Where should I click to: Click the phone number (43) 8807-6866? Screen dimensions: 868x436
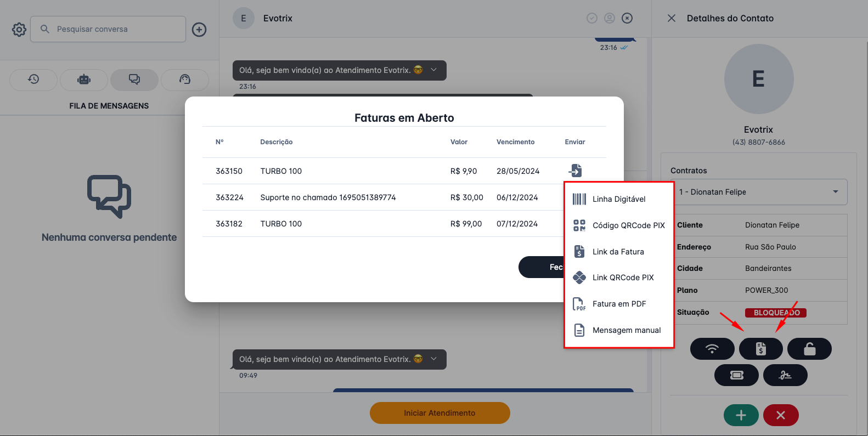coord(759,142)
